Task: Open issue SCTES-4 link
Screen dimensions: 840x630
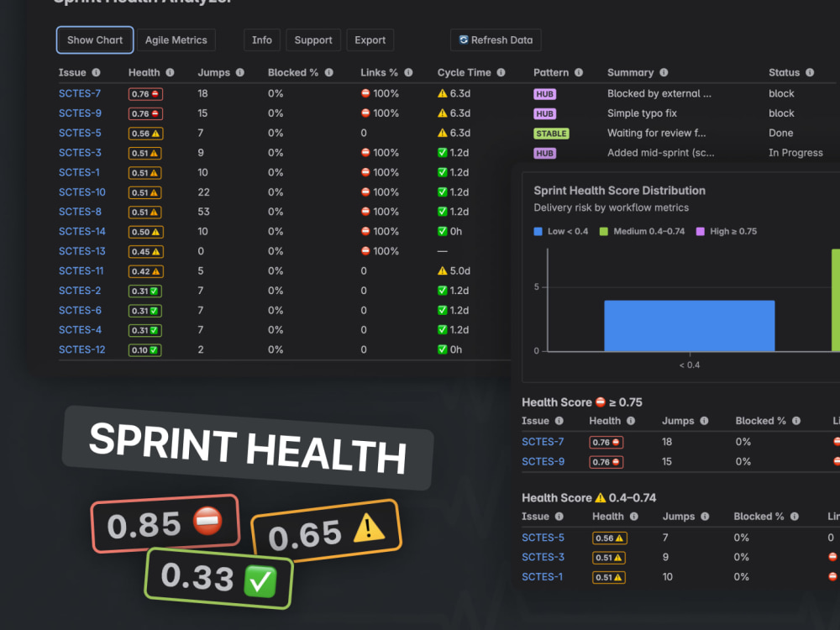Action: coord(80,330)
